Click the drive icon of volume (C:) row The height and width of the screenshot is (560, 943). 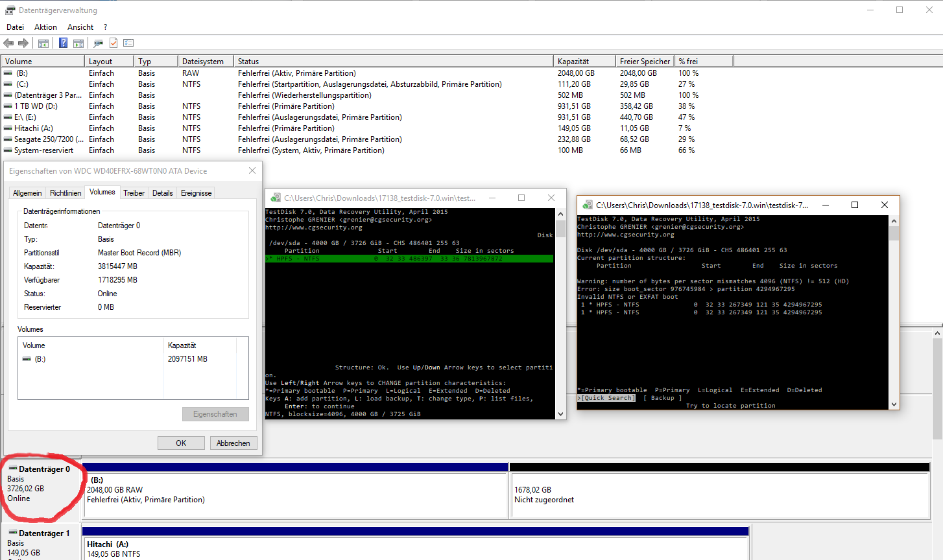[8, 84]
